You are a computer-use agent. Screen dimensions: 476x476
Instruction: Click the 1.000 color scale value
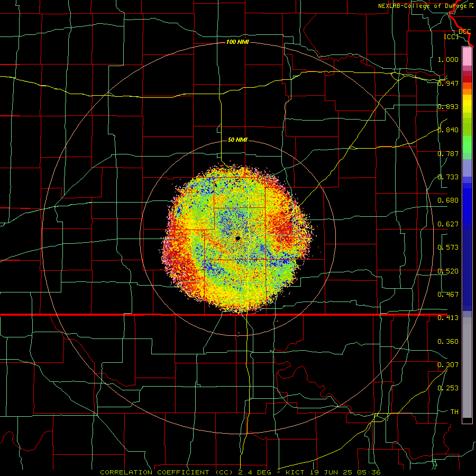click(x=448, y=59)
